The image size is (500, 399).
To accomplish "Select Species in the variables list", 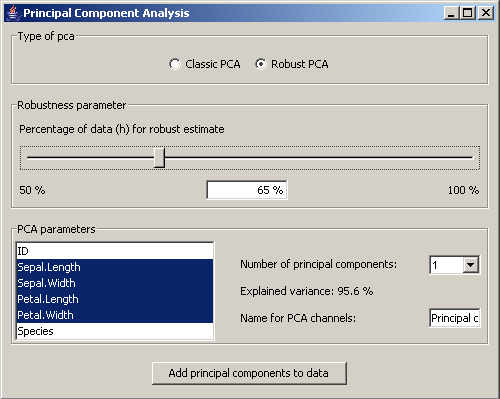I will (x=115, y=331).
